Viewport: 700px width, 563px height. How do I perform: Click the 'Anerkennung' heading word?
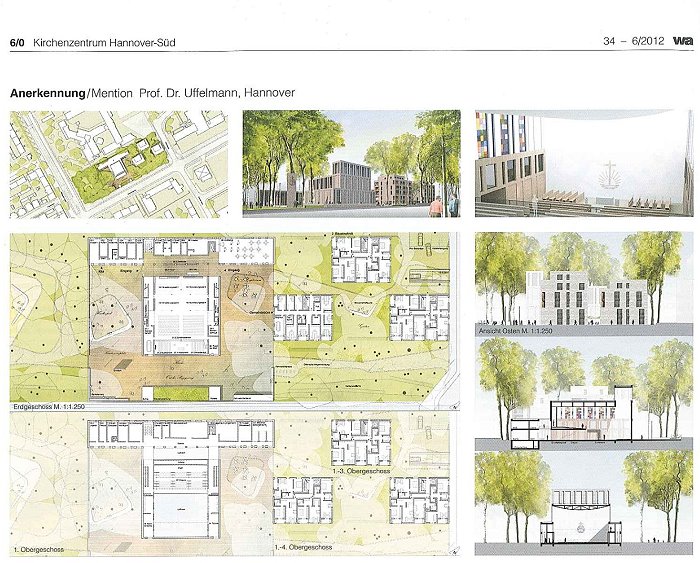click(x=47, y=93)
